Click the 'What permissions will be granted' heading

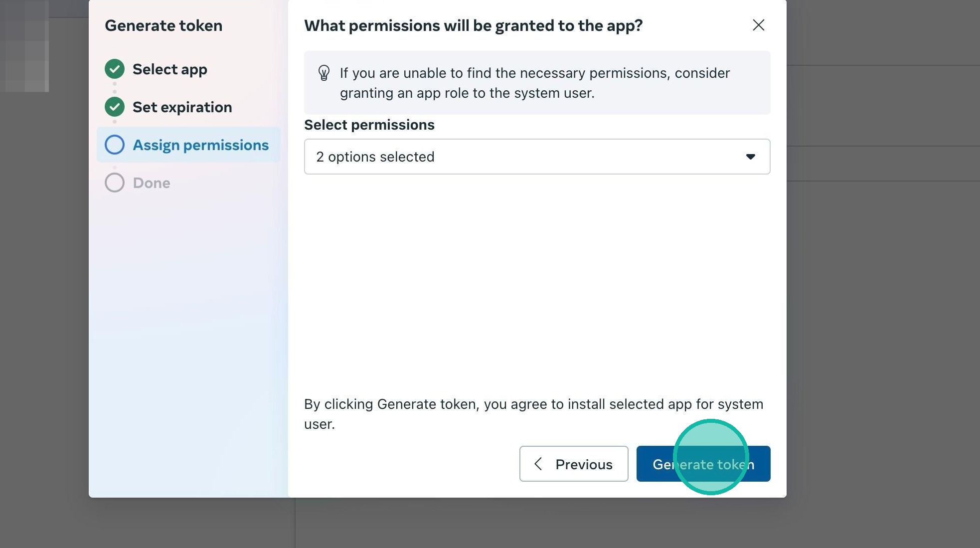point(473,25)
